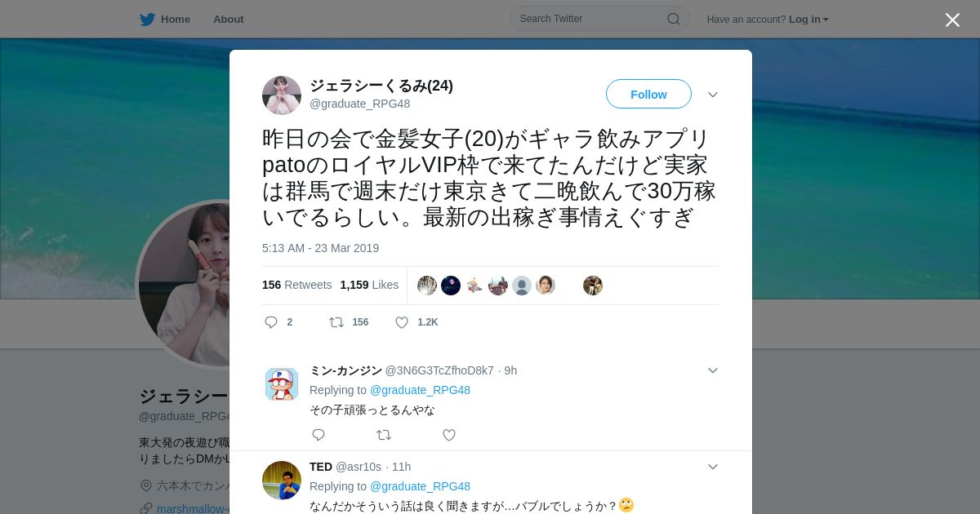Follow ジェラシーくるみ account
The width and height of the screenshot is (980, 514).
(x=648, y=94)
